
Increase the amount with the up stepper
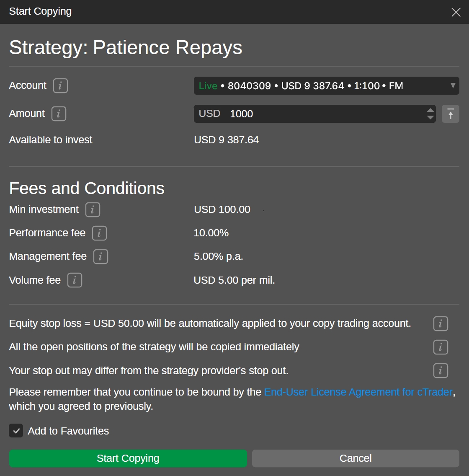coord(430,111)
